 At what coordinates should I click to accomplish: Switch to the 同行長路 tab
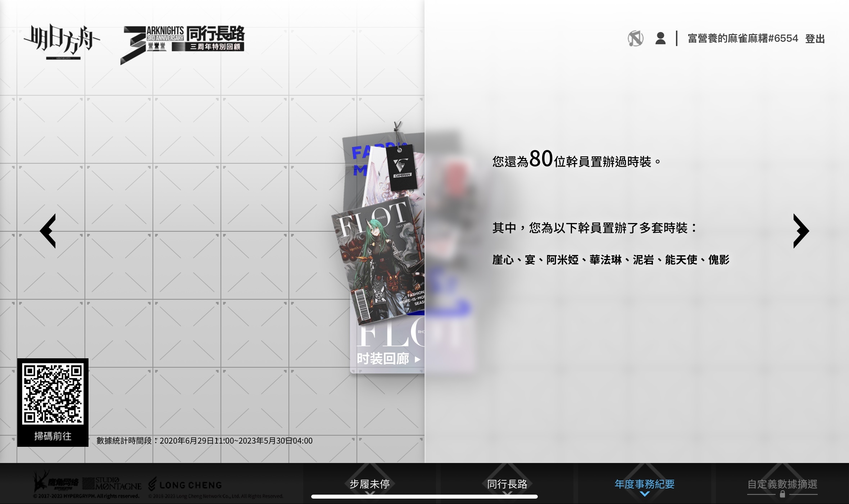point(507,484)
